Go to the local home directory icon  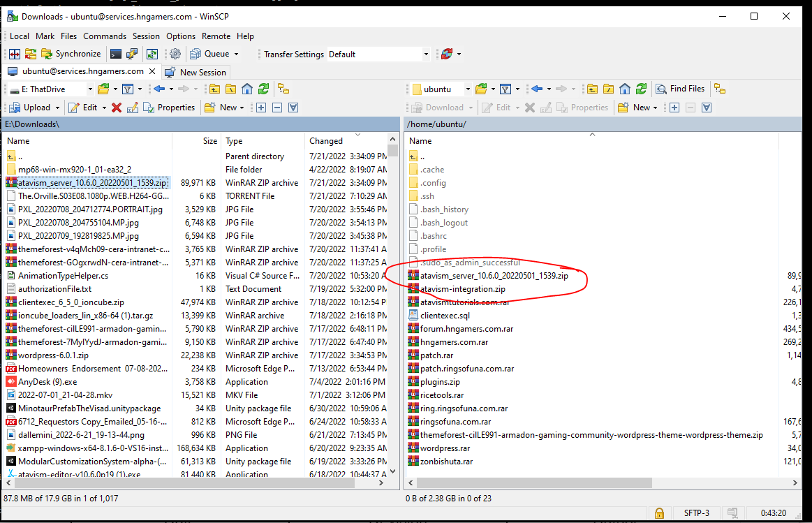tap(247, 89)
